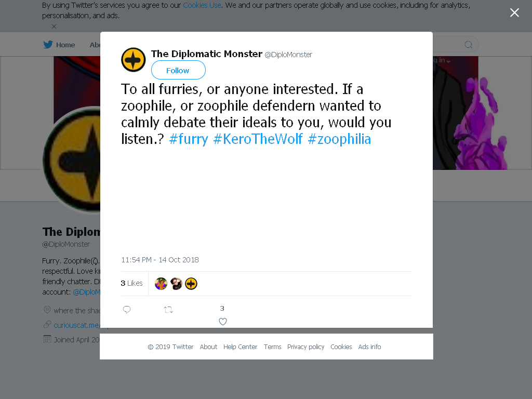Follow The Diplomatic Monster
This screenshot has width=532, height=399.
click(178, 70)
